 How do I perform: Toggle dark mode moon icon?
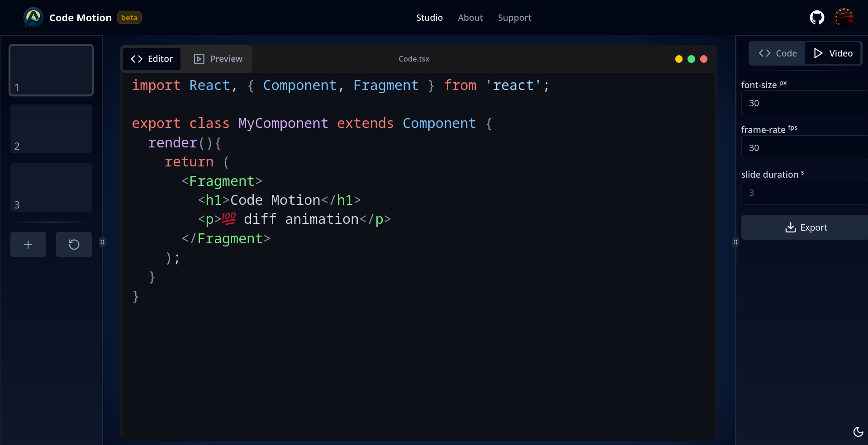coord(858,432)
